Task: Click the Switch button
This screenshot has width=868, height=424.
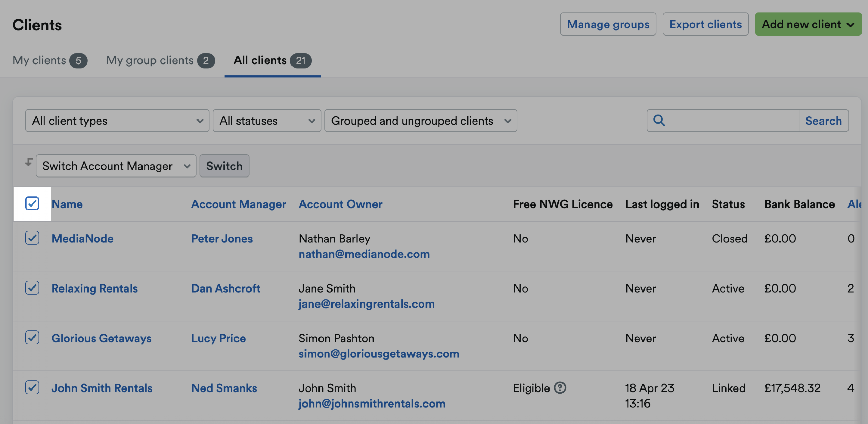Action: (x=224, y=166)
